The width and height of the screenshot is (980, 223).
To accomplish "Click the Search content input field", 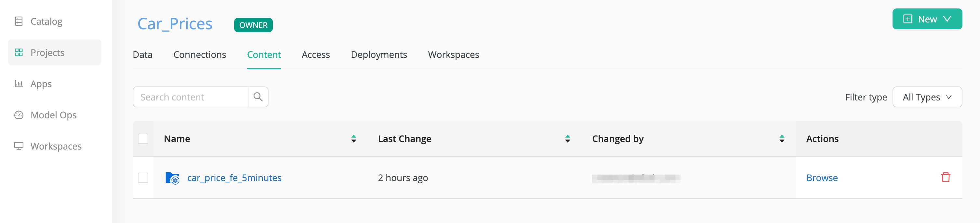I will click(x=190, y=97).
